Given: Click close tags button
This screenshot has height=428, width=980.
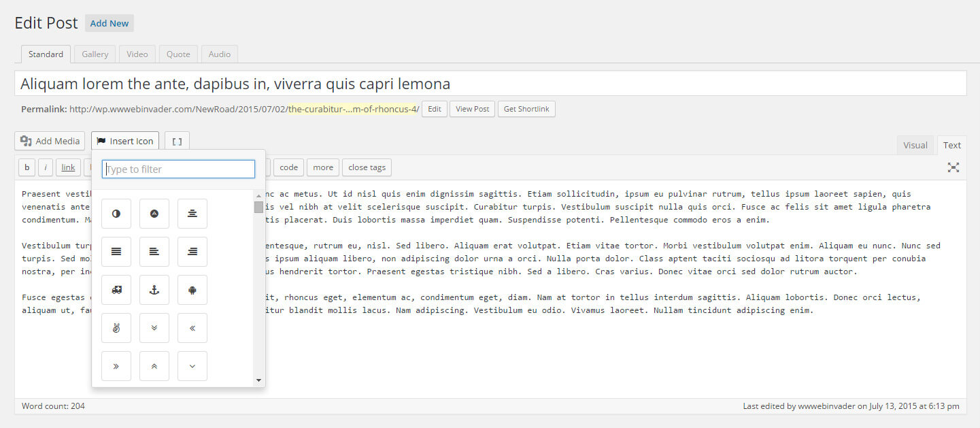Looking at the screenshot, I should pos(367,167).
